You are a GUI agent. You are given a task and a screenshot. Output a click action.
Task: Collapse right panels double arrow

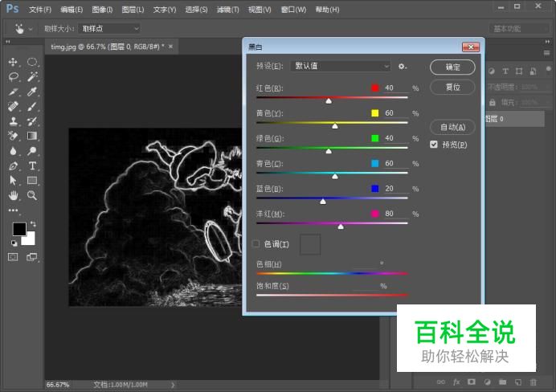[547, 42]
